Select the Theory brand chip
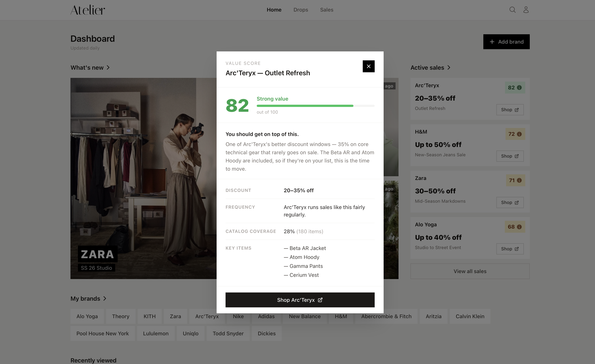The width and height of the screenshot is (595, 364). click(x=121, y=316)
